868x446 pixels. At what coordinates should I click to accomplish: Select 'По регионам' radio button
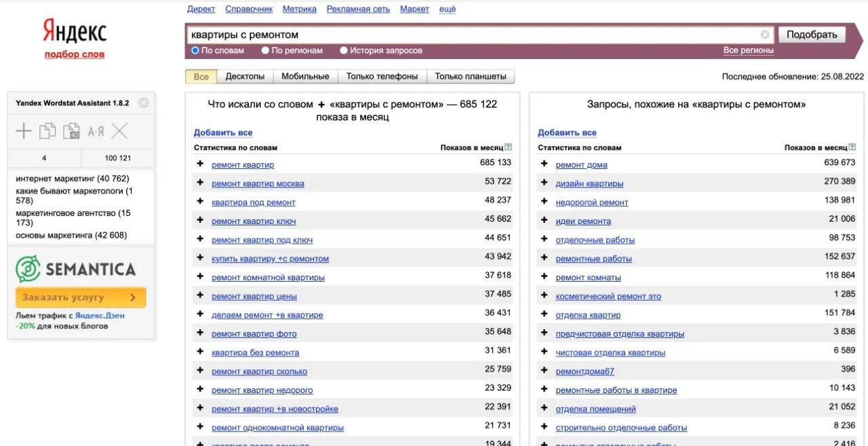[x=266, y=50]
